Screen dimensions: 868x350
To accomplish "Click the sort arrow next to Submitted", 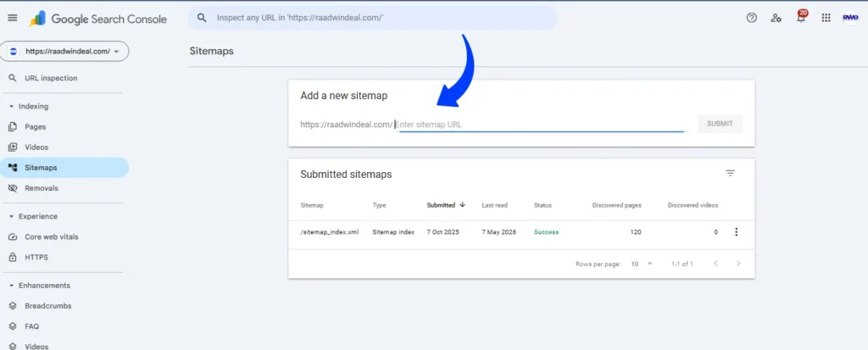I will coord(462,204).
